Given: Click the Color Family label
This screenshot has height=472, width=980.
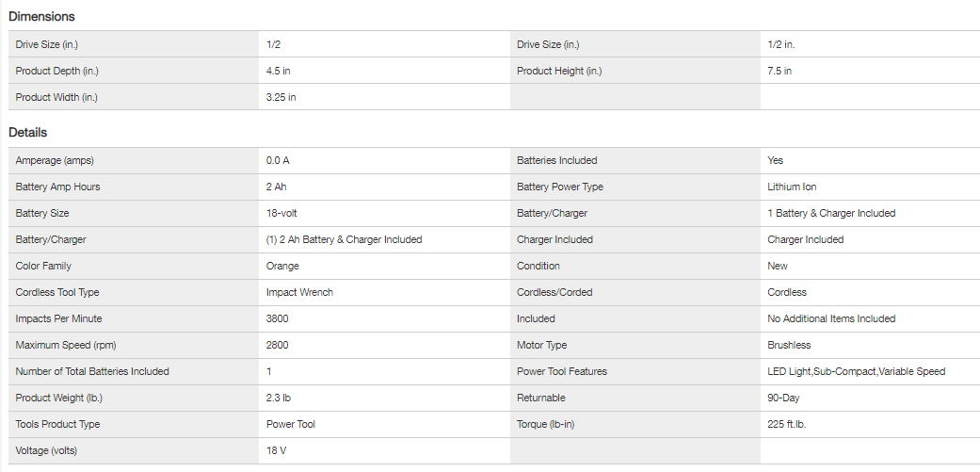Looking at the screenshot, I should 43,267.
